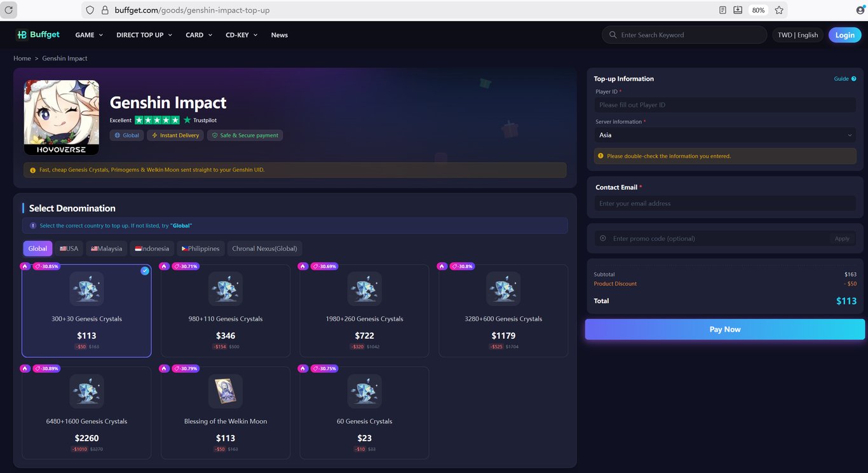Viewport: 868px width, 473px height.
Task: Expand the CARD menu
Action: pyautogui.click(x=199, y=35)
